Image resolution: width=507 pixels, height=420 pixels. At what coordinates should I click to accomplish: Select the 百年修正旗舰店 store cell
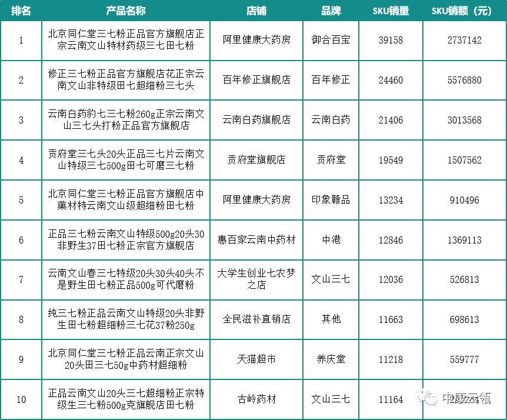tap(256, 79)
